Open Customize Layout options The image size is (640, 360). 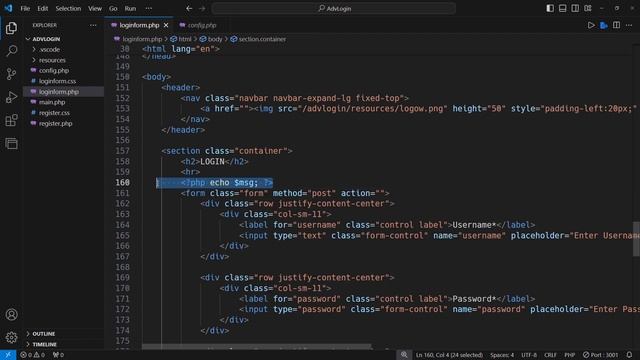(588, 8)
